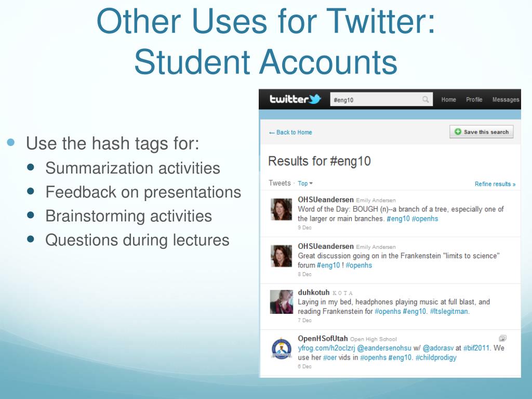Focus the #eng10 search field
Screen dimensions: 532x399
click(x=381, y=99)
